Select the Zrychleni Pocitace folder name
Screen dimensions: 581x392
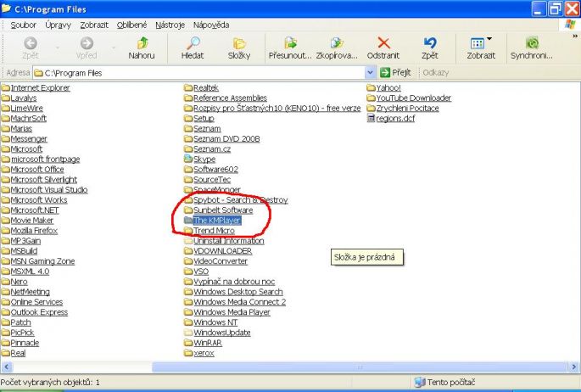click(408, 109)
